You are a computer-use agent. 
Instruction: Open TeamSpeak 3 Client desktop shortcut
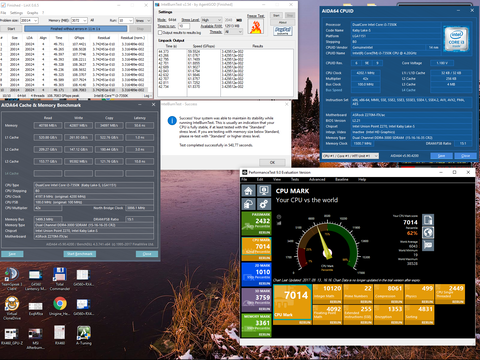coord(12,279)
